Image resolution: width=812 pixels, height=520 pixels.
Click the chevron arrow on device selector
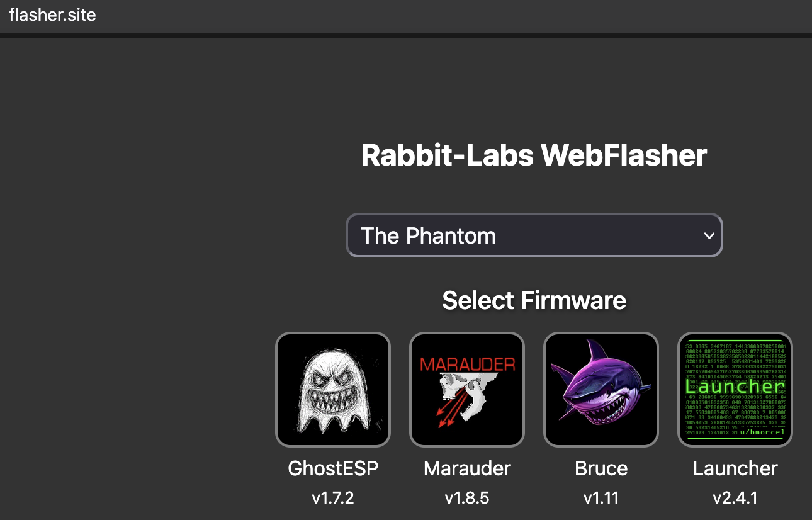(x=709, y=235)
